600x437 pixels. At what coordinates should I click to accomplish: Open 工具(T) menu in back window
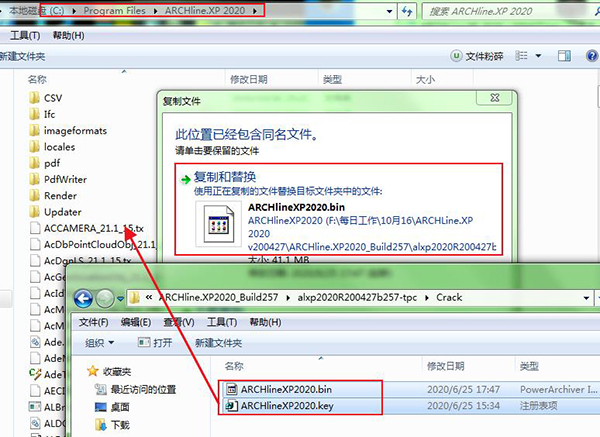coord(25,36)
